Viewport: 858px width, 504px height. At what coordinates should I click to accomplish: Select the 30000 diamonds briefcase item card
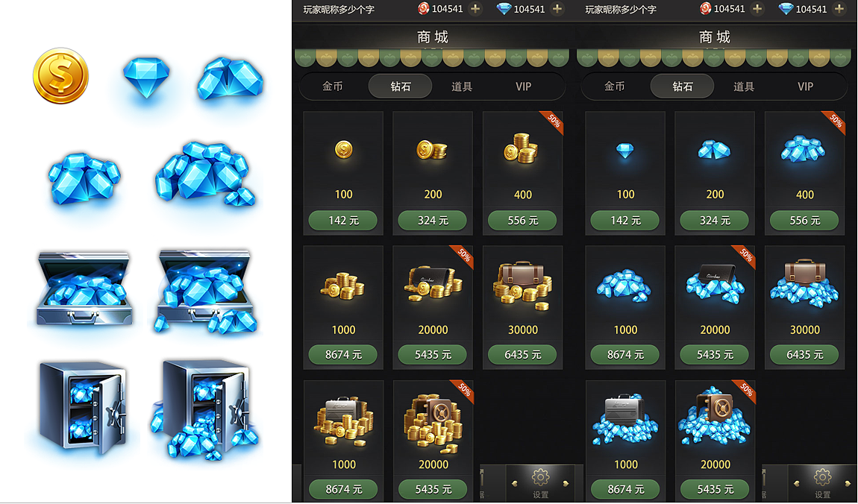pos(804,307)
